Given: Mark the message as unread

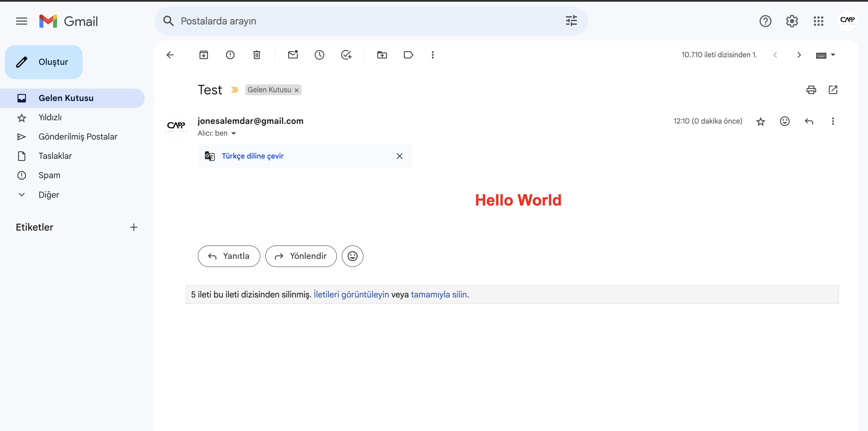Looking at the screenshot, I should tap(293, 55).
